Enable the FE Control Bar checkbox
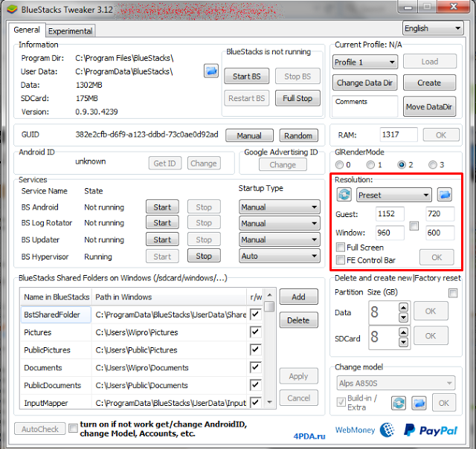The image size is (476, 449). [x=341, y=260]
